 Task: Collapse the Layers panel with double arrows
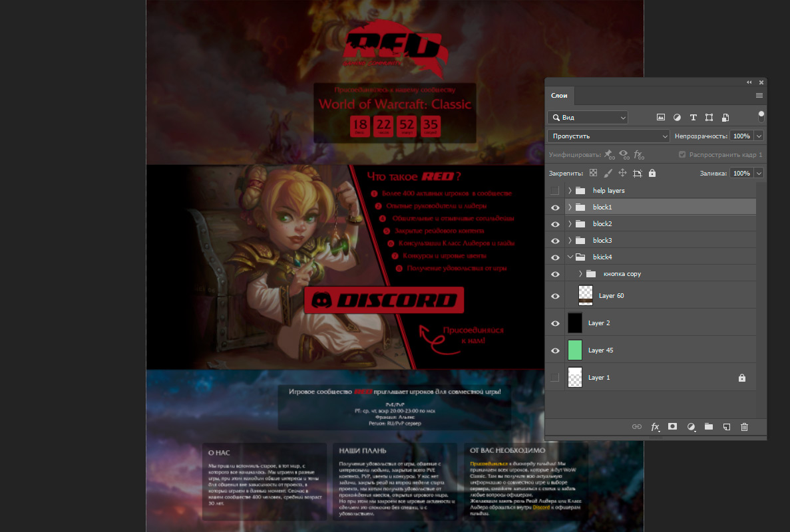749,82
